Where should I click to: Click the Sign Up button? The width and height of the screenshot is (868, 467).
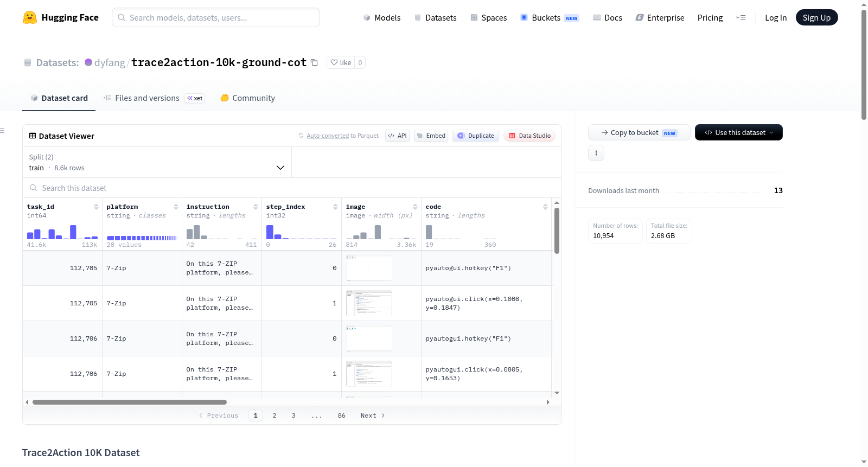(x=816, y=17)
